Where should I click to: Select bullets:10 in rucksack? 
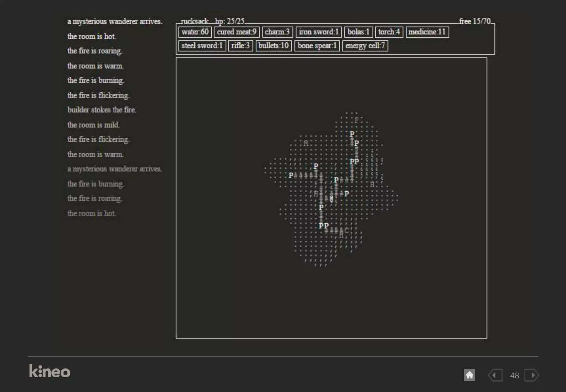pos(274,46)
